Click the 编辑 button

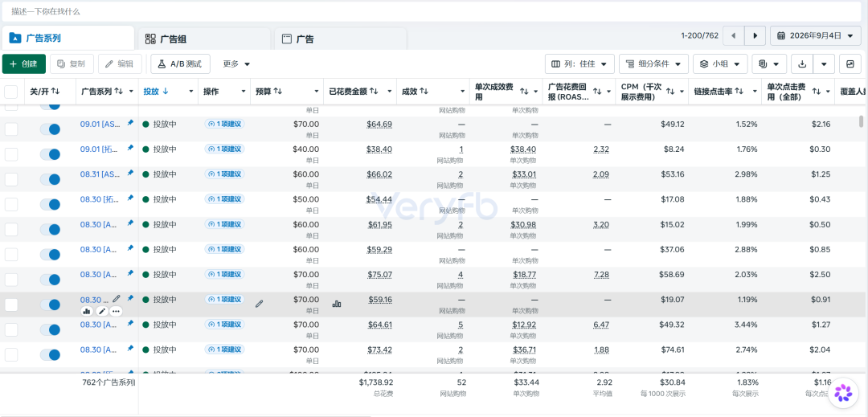120,63
